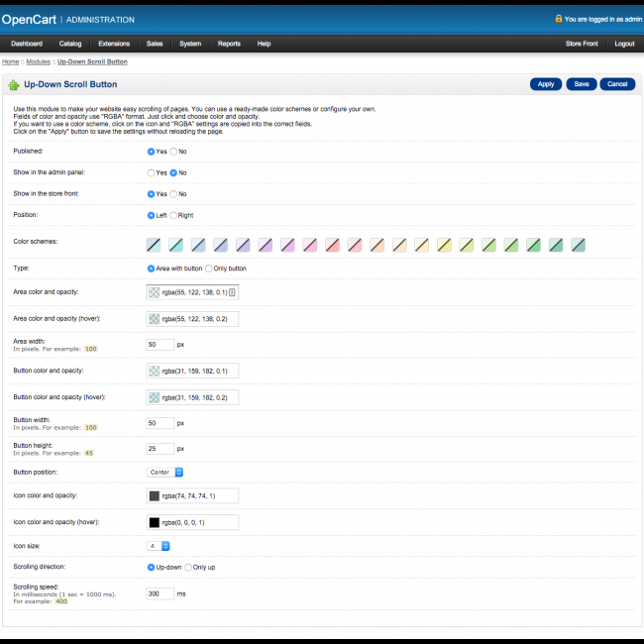Click the black icon hover color swatch
Image resolution: width=644 pixels, height=644 pixels.
[154, 522]
